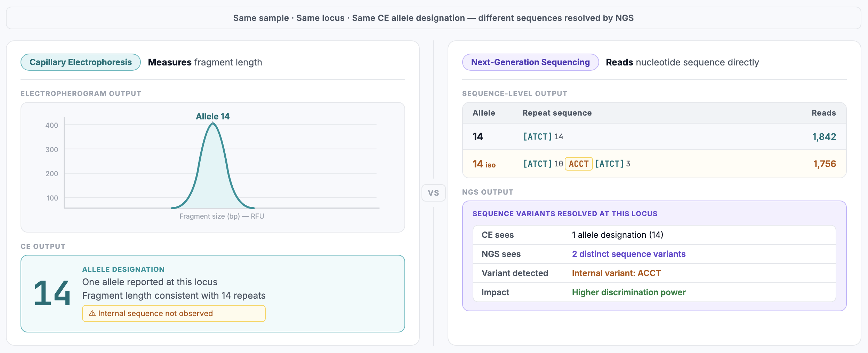Viewport: 868px width, 353px height.
Task: Click 'One allele reported at this locus'
Action: pos(150,282)
